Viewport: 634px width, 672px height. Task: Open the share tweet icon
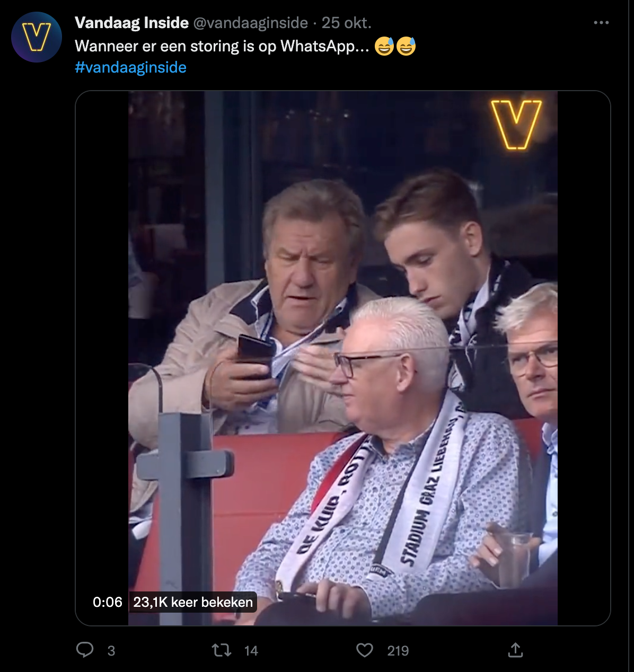515,650
